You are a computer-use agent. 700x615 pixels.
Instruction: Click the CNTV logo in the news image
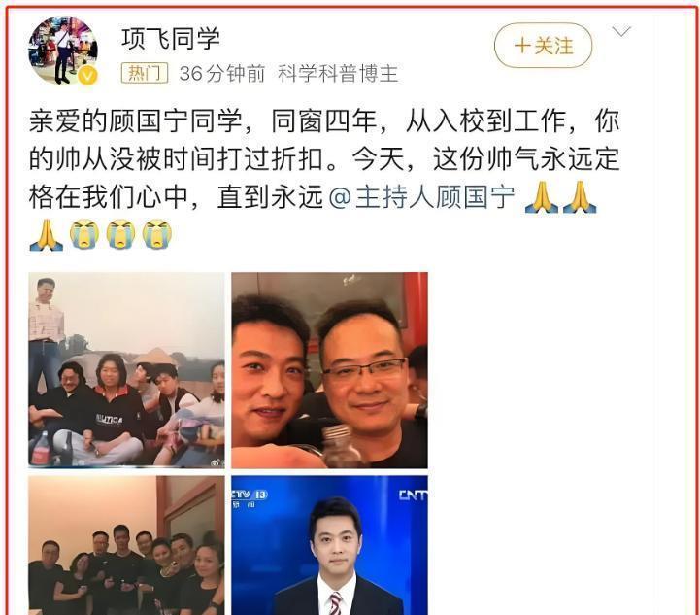coord(413,495)
